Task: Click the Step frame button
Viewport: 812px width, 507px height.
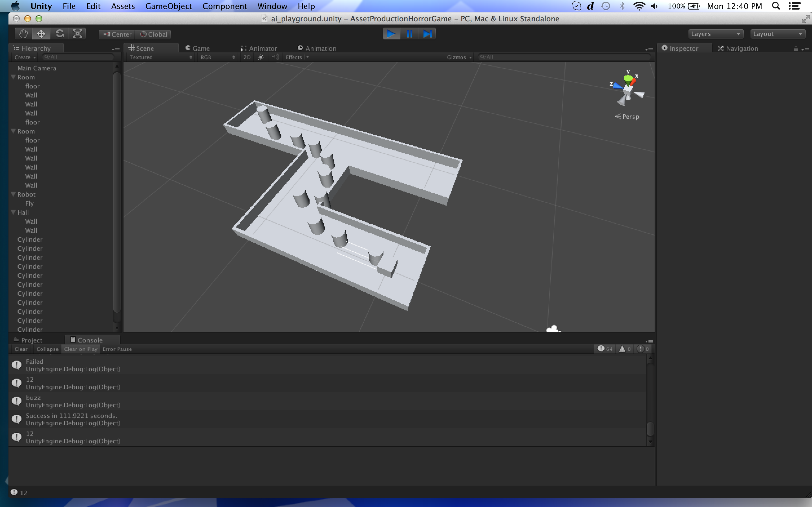Action: pyautogui.click(x=427, y=34)
